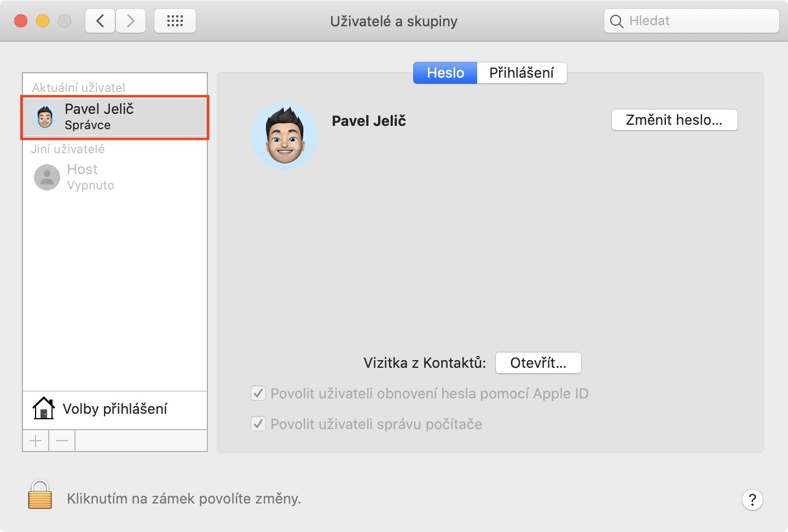Toggle password reset via Apple ID checkbox
The height and width of the screenshot is (532, 788).
coord(258,394)
